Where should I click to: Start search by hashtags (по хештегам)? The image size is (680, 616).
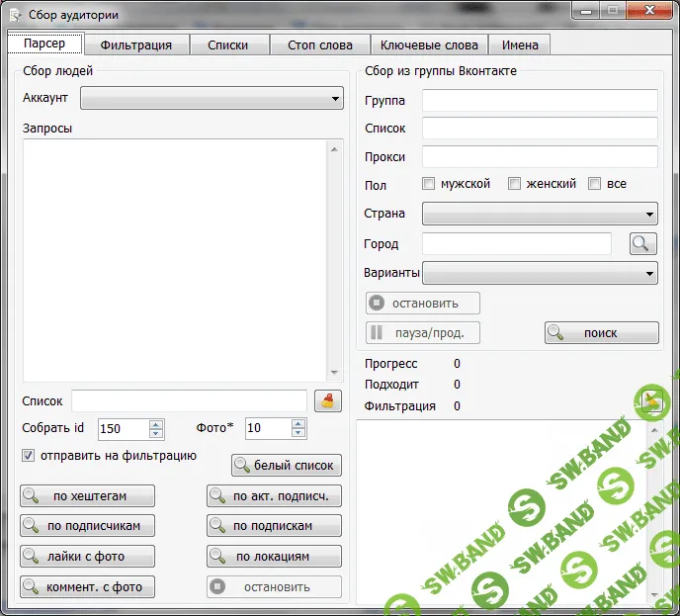[x=87, y=495]
